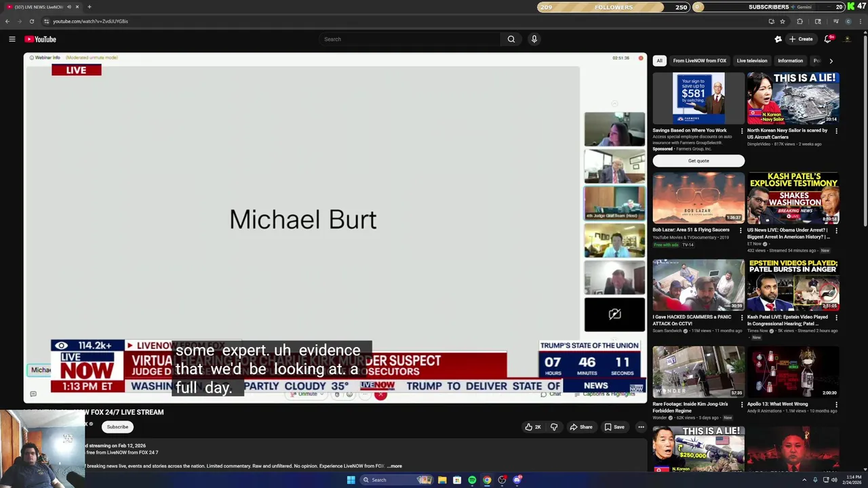The image size is (868, 488).
Task: Click Get quote on Farmers ad
Action: click(698, 161)
